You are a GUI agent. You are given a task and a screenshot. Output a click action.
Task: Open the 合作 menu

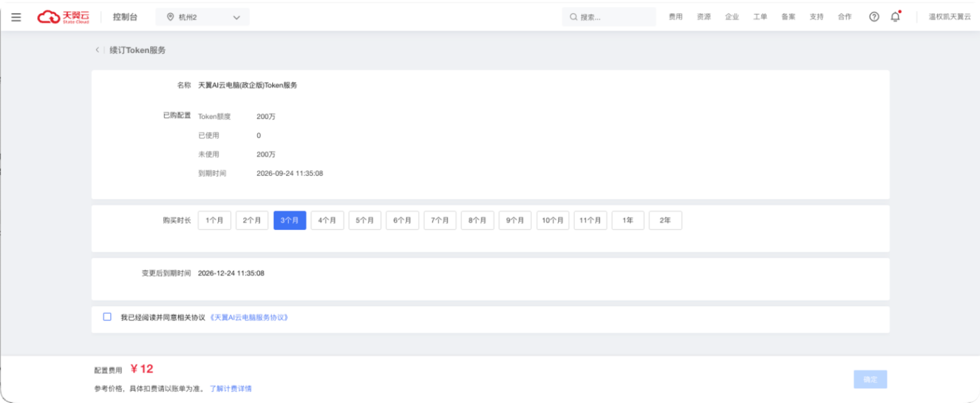pos(844,17)
